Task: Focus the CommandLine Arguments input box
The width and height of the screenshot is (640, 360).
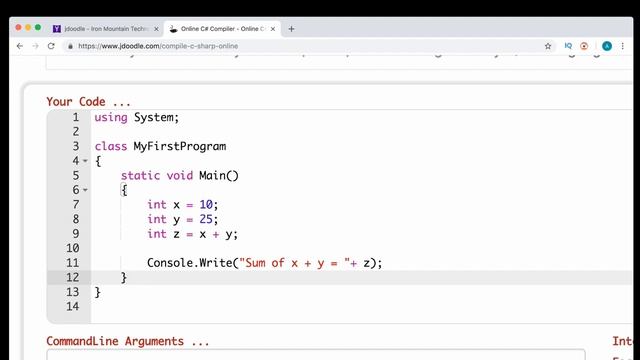Action: [316, 355]
